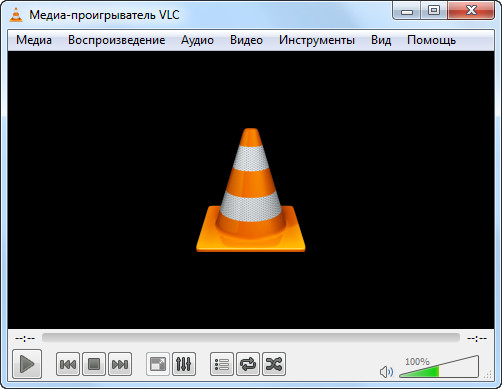This screenshot has width=502, height=389.
Task: Skip to the next track
Action: 120,364
